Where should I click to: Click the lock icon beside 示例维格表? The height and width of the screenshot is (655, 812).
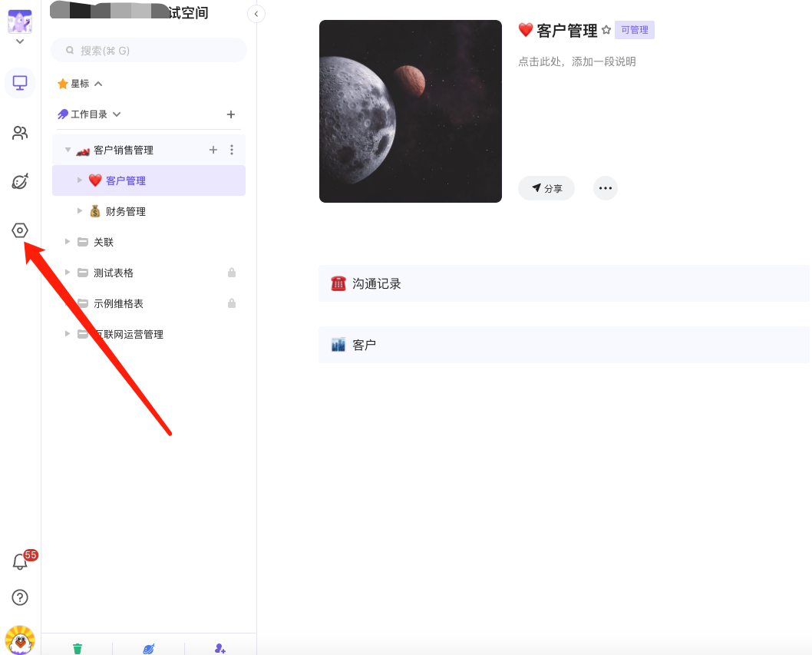232,303
